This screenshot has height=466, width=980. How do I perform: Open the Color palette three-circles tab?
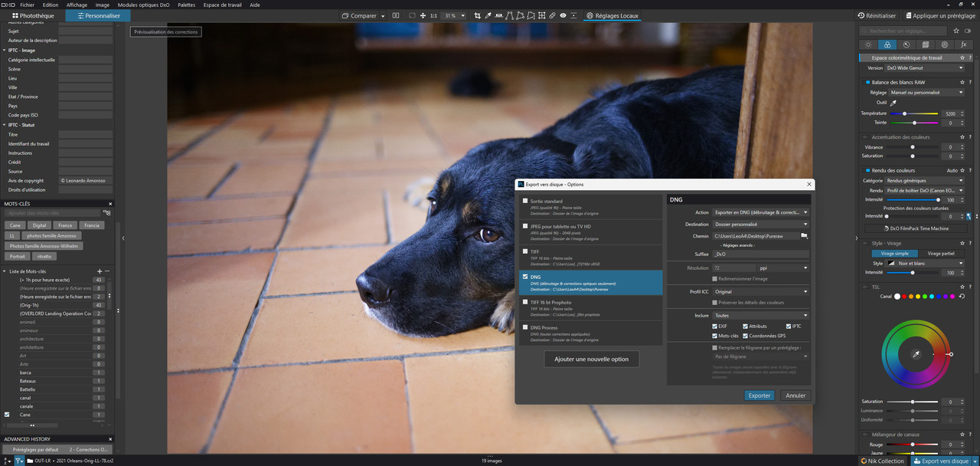click(x=887, y=44)
